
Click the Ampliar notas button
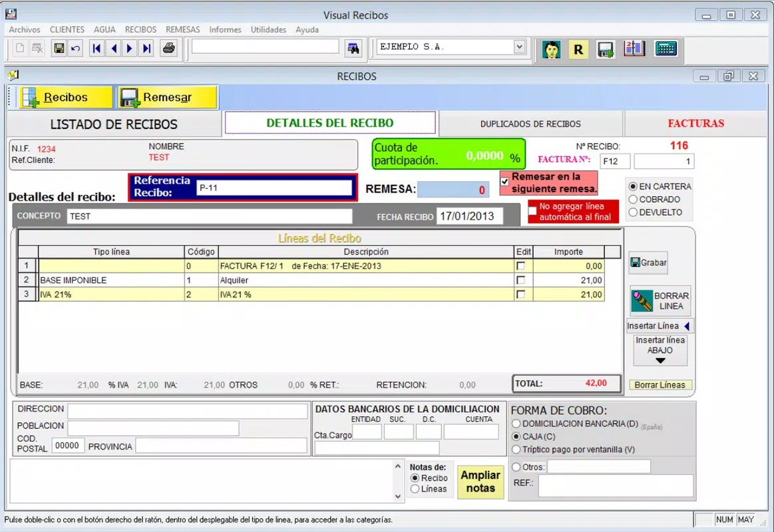point(481,481)
